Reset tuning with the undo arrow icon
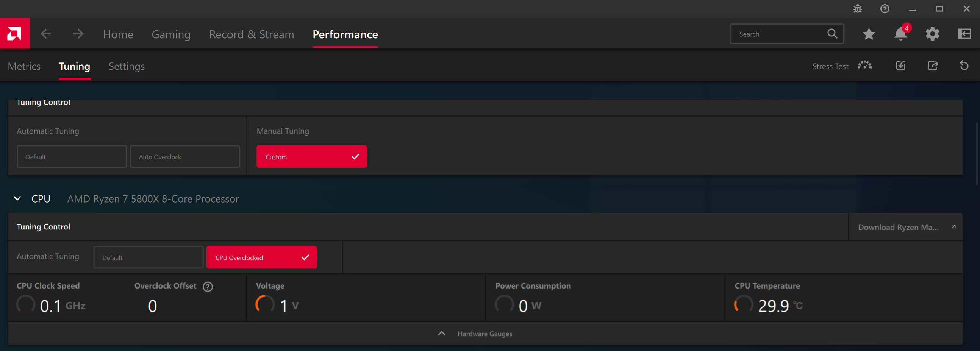This screenshot has height=351, width=980. coord(964,66)
